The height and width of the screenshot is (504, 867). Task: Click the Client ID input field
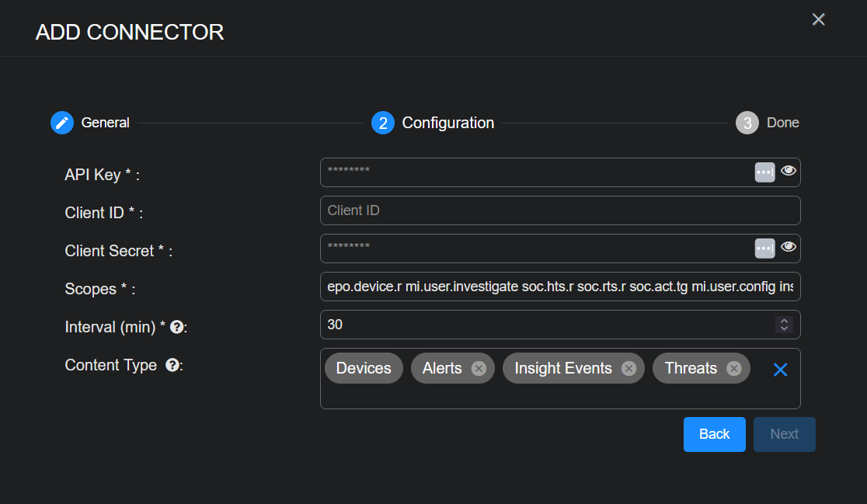(559, 210)
